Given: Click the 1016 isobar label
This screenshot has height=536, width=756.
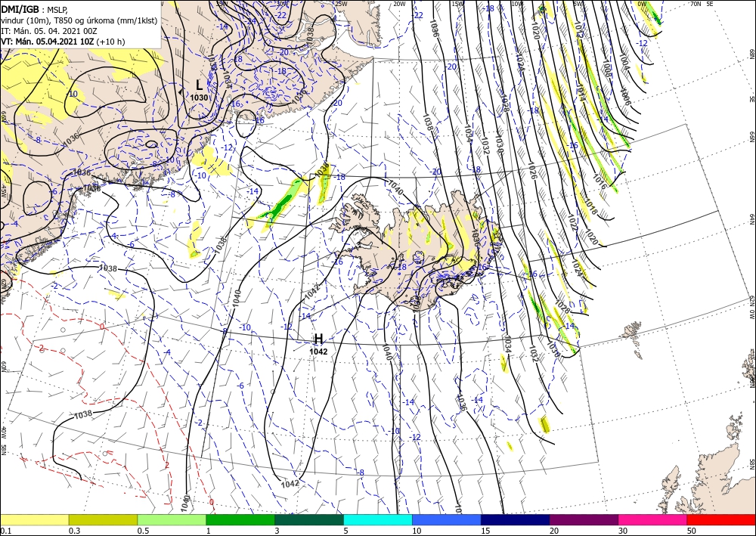Looking at the screenshot, I should pyautogui.click(x=600, y=181).
